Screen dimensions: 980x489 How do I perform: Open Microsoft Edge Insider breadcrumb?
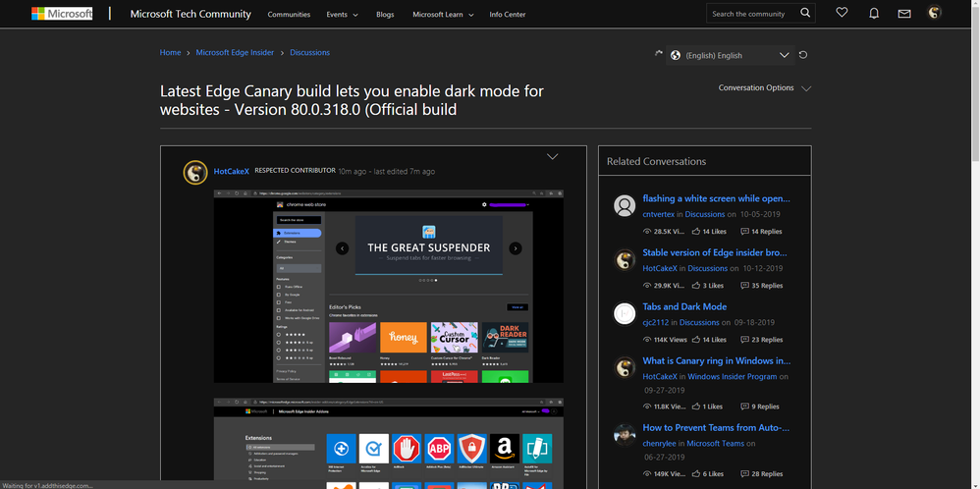tap(235, 52)
